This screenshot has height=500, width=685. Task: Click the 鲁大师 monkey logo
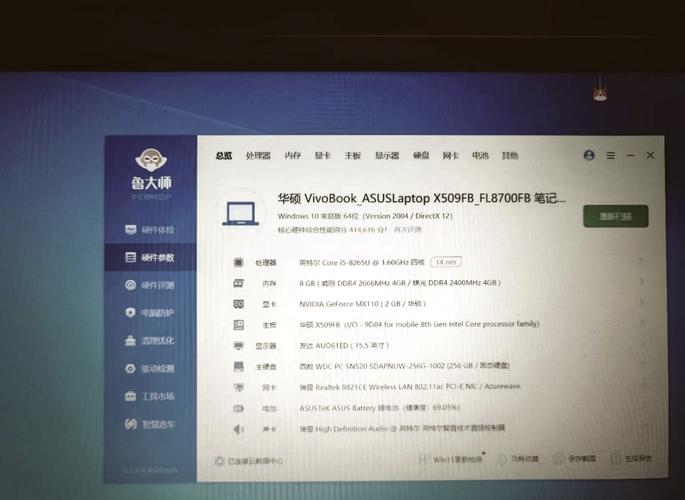151,160
